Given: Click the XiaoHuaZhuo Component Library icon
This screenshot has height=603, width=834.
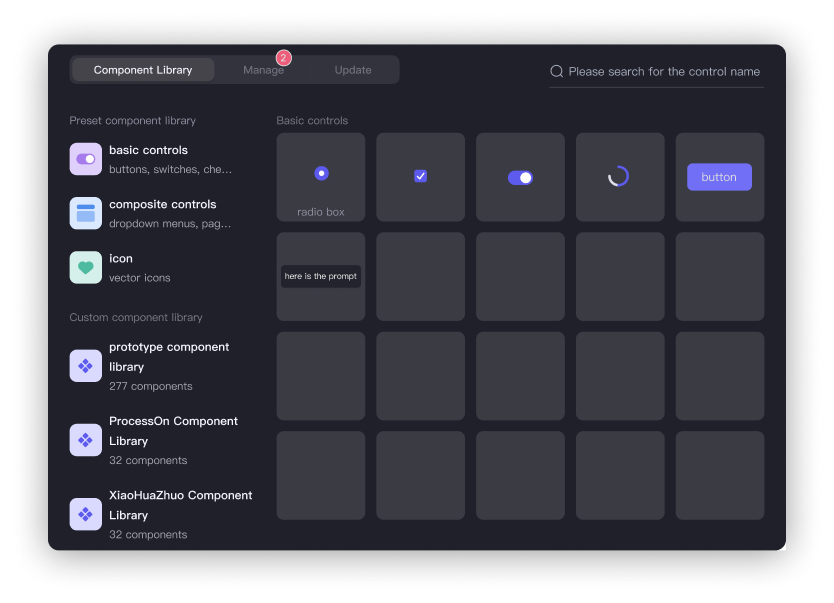Looking at the screenshot, I should pyautogui.click(x=85, y=514).
